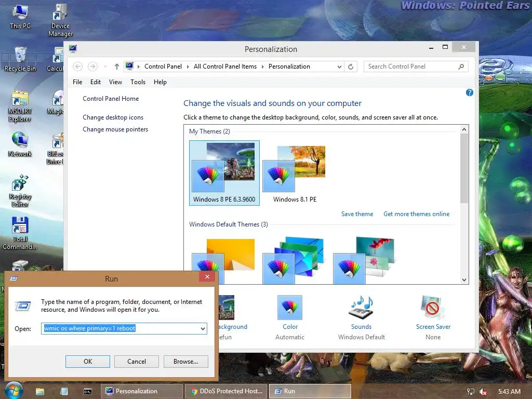
Task: Open Change mouse pointers link
Action: pos(115,129)
